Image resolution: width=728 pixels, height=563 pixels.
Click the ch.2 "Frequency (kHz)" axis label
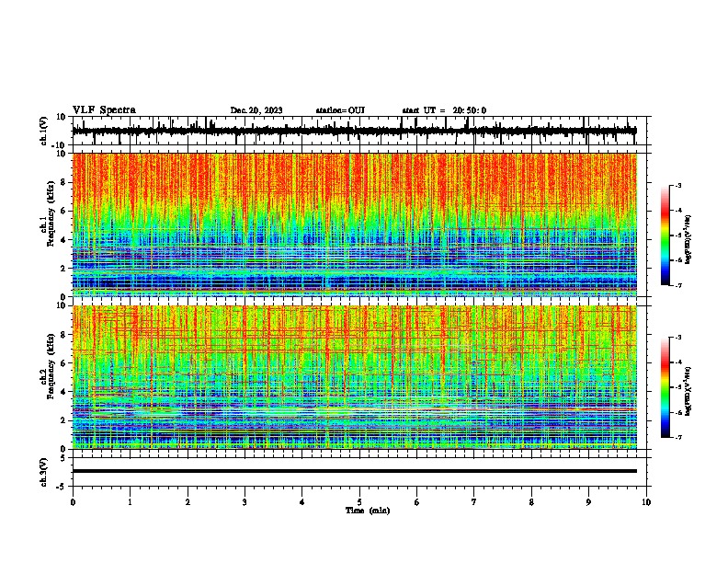click(51, 366)
